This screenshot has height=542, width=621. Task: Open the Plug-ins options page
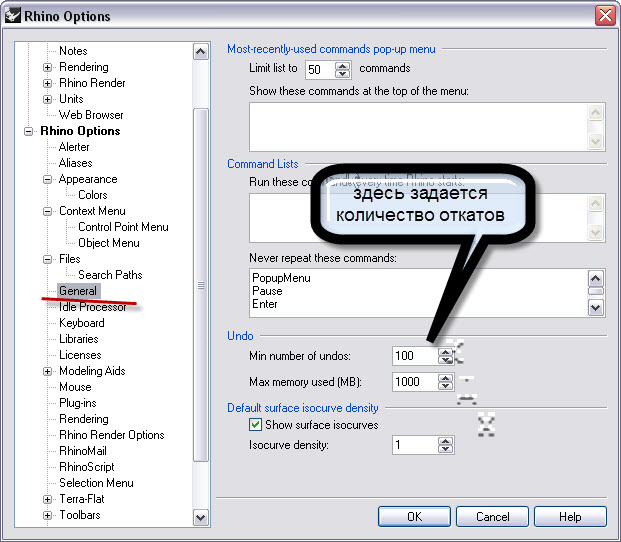[x=78, y=403]
